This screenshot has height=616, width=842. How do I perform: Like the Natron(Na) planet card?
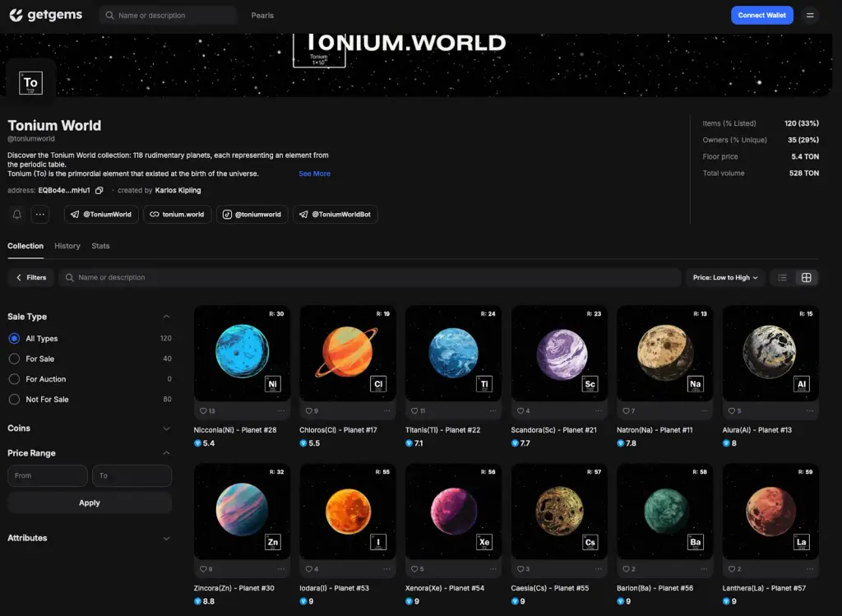click(626, 411)
